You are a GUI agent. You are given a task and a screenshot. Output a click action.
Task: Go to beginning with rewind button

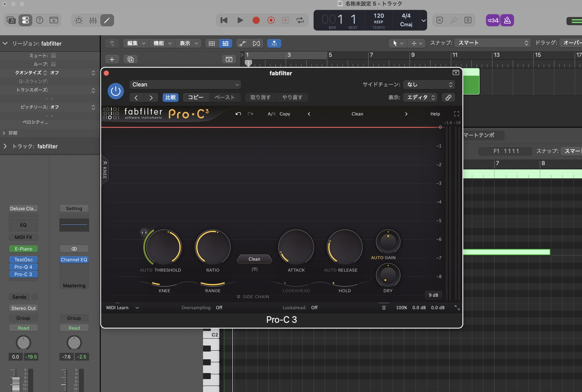224,20
